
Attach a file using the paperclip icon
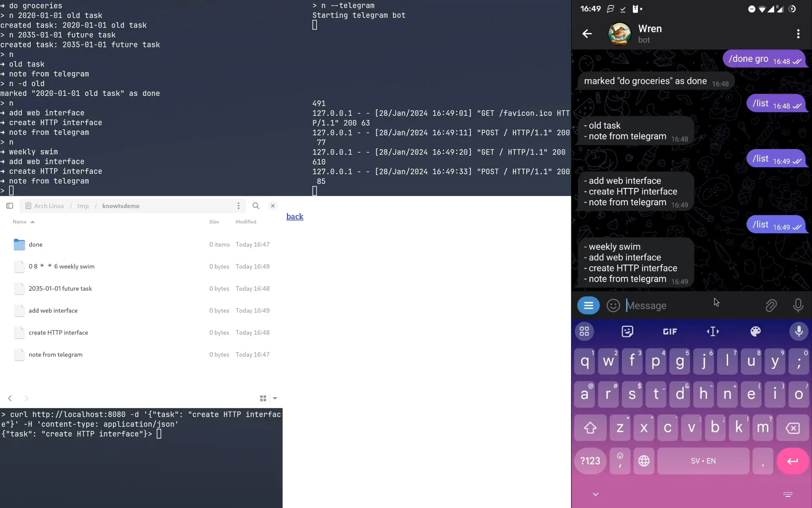click(x=771, y=305)
